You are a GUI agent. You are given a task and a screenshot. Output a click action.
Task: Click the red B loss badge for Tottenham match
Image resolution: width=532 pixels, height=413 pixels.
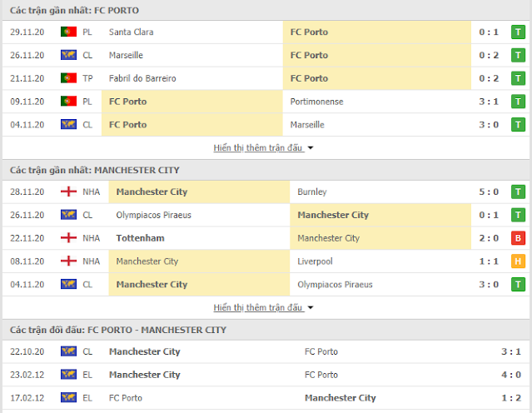pos(518,238)
